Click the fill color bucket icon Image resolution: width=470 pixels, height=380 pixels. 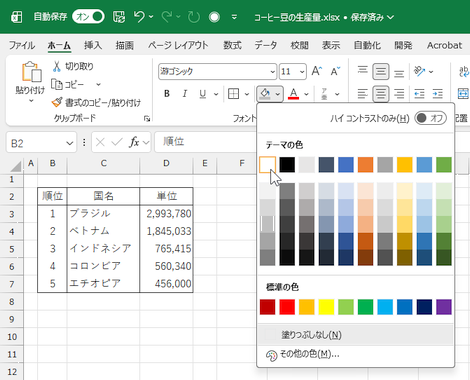pyautogui.click(x=265, y=94)
